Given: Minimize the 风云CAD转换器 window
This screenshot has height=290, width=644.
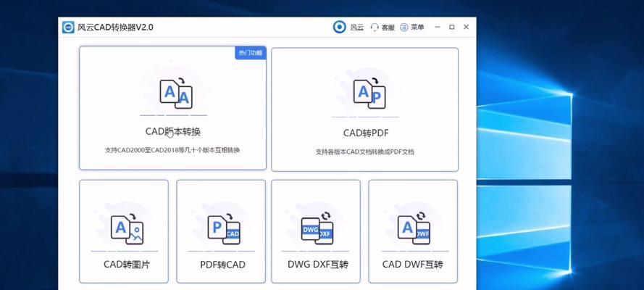Looking at the screenshot, I should tap(438, 27).
